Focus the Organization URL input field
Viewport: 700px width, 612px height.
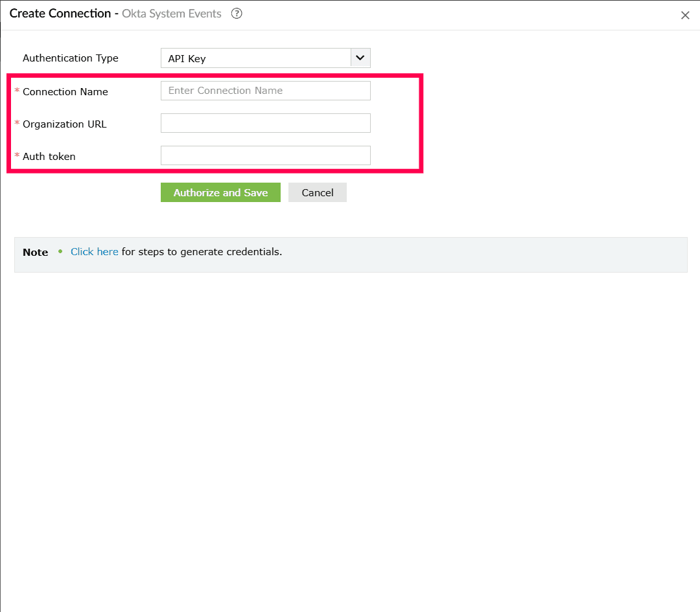tap(266, 123)
